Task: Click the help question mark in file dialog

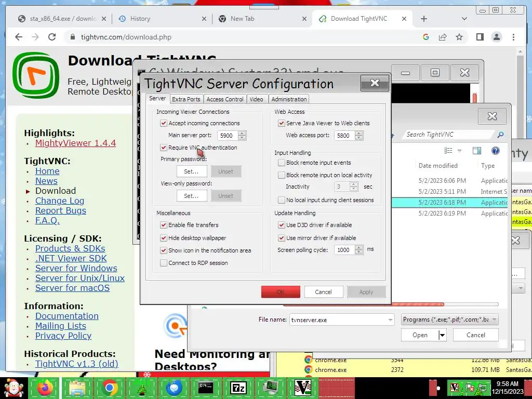Action: tap(495, 151)
